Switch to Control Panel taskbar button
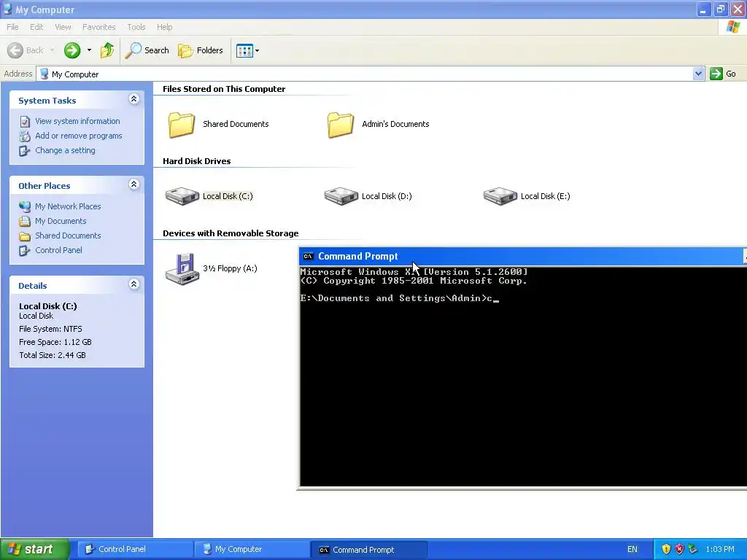The image size is (747, 560). coord(135,549)
